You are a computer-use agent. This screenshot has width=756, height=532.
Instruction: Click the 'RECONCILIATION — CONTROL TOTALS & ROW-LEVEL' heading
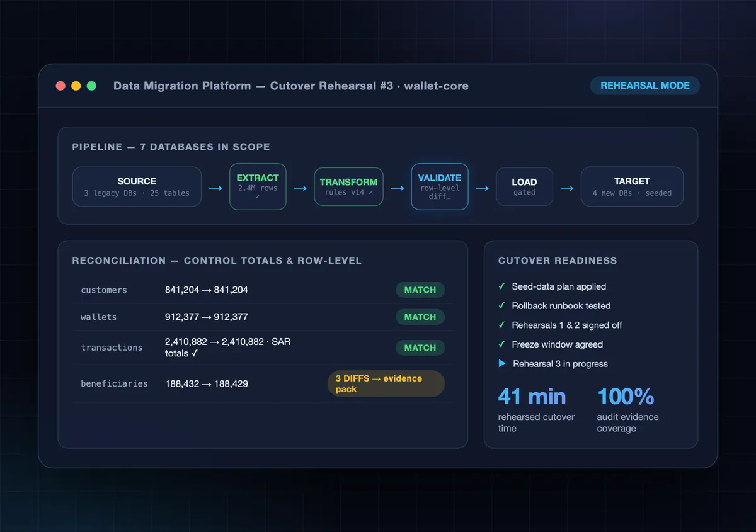click(x=217, y=261)
